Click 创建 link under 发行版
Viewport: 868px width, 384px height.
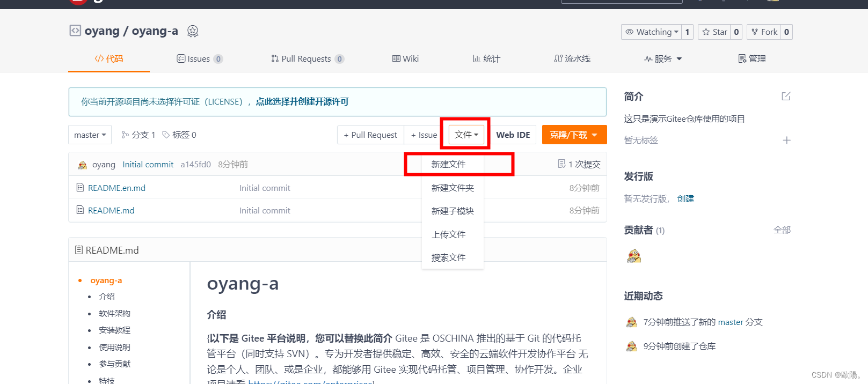click(685, 198)
